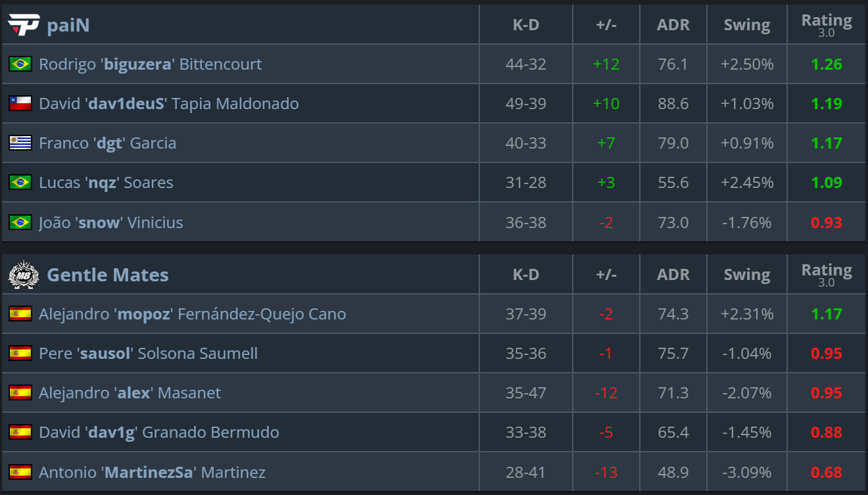Click the Brazil flag beside snow
Viewport: 868px width, 495px height.
click(x=20, y=222)
